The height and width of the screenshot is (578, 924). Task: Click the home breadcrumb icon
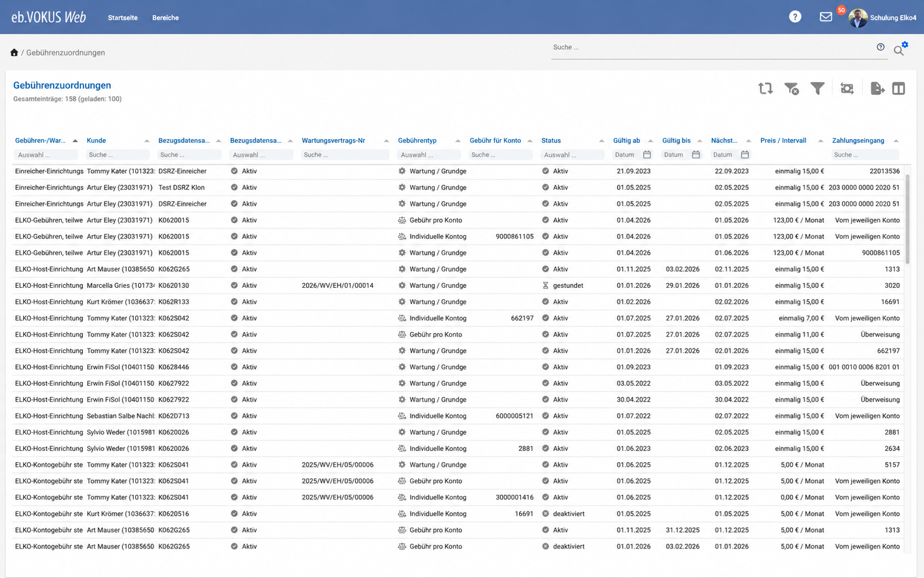(x=14, y=52)
